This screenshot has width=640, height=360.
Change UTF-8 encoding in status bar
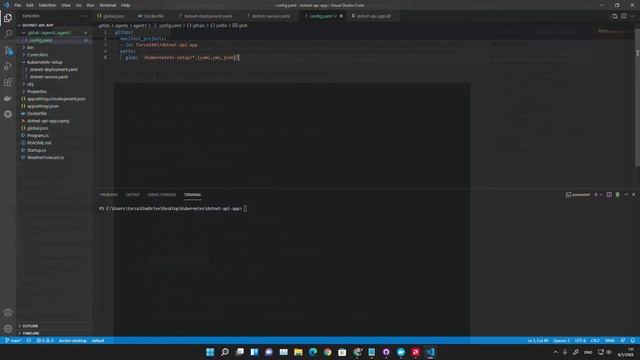click(x=580, y=340)
